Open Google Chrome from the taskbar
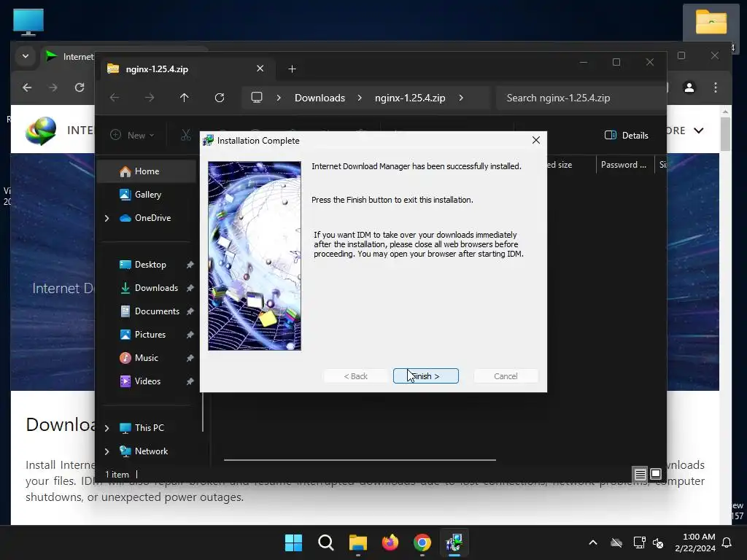The height and width of the screenshot is (560, 747). [x=422, y=542]
